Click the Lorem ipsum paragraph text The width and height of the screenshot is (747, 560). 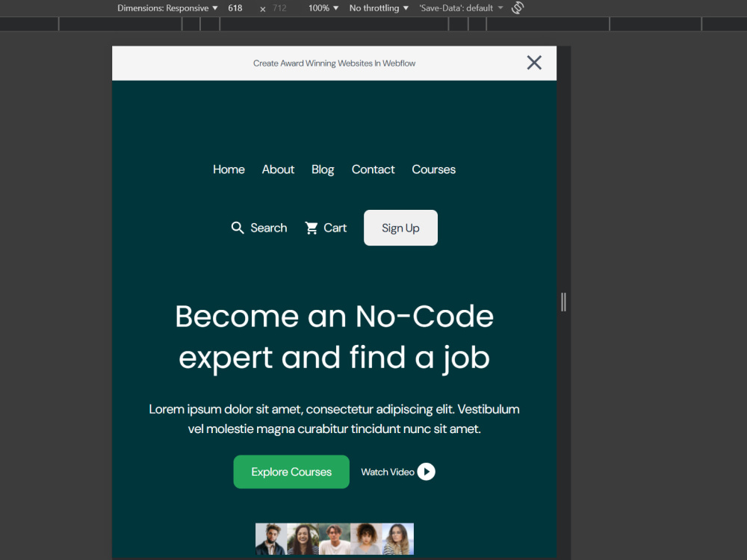tap(335, 419)
